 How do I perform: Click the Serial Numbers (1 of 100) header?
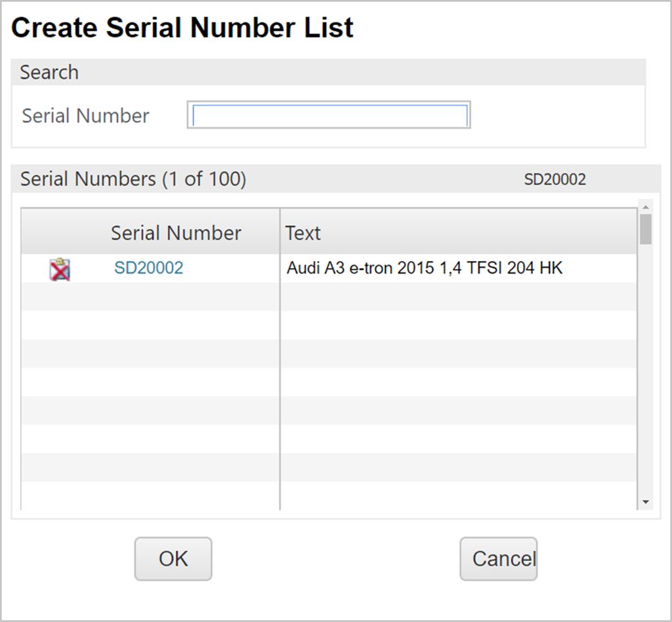pyautogui.click(x=133, y=179)
